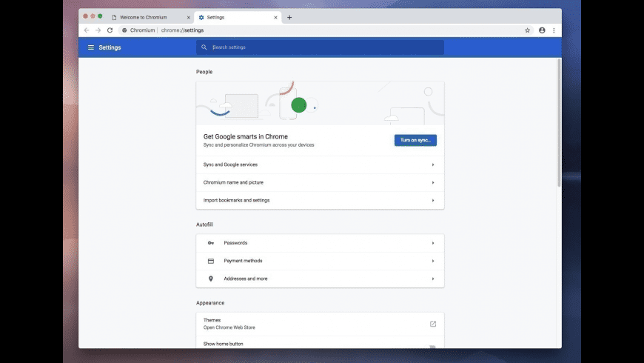Click the search magnifier icon in Settings
The image size is (644, 363).
tap(204, 47)
